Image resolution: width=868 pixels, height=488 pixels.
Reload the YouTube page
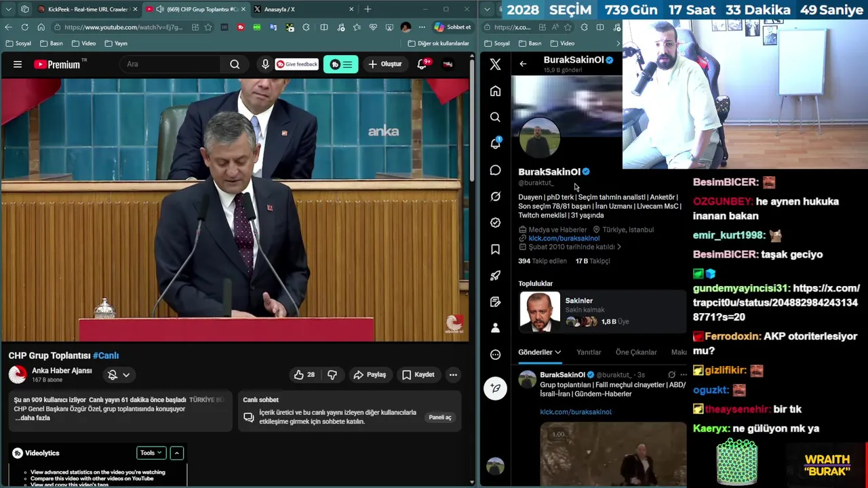24,27
